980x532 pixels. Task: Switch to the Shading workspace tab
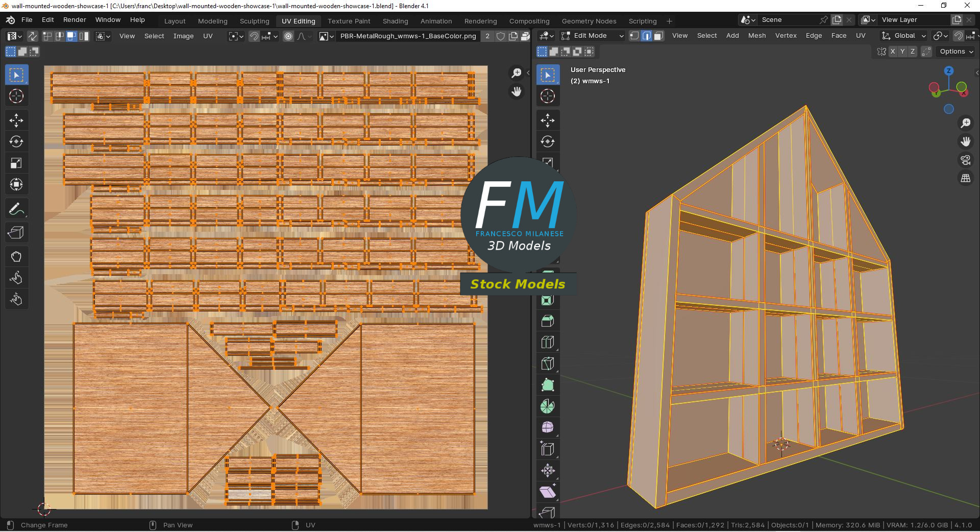[395, 21]
